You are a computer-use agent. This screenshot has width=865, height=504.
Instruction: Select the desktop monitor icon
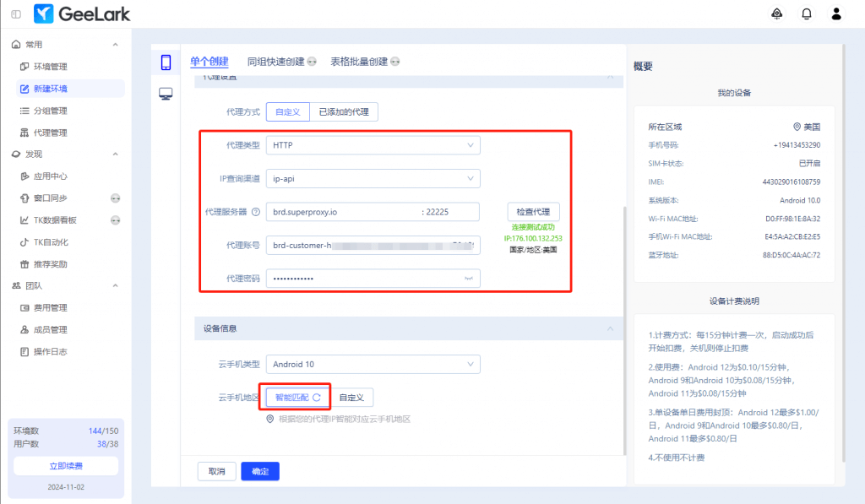point(166,94)
